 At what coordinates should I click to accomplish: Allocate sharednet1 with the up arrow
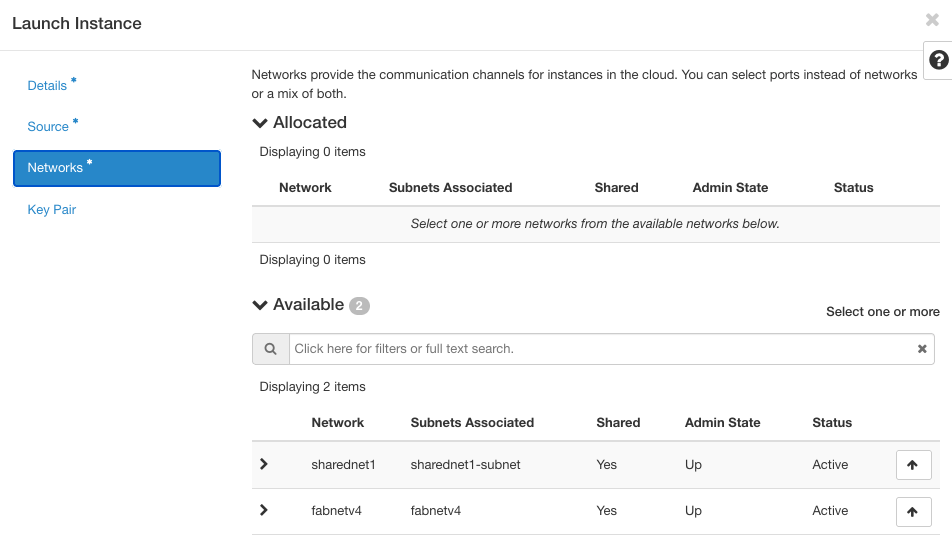pos(914,465)
